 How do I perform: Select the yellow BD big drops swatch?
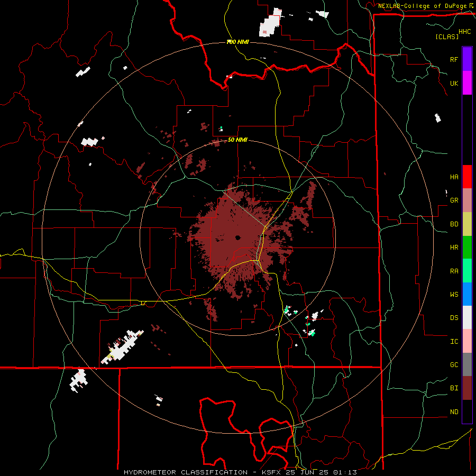(x=467, y=224)
